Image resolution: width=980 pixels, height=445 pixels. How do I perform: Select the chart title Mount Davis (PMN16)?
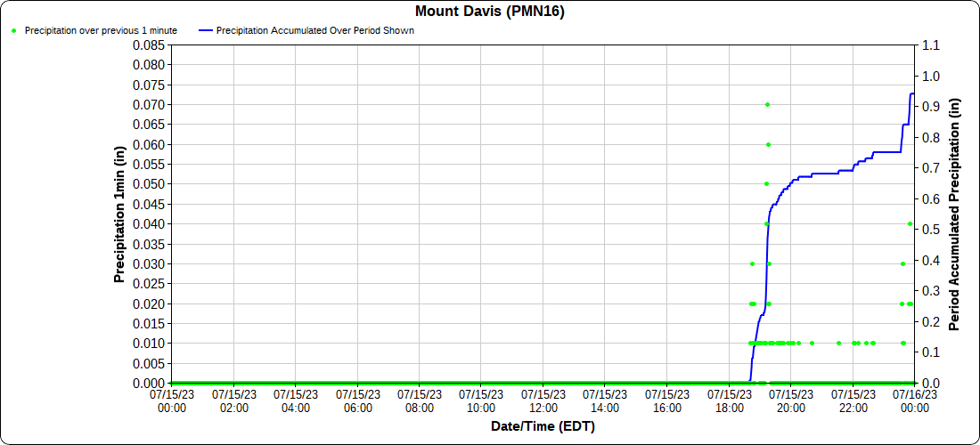tap(490, 12)
